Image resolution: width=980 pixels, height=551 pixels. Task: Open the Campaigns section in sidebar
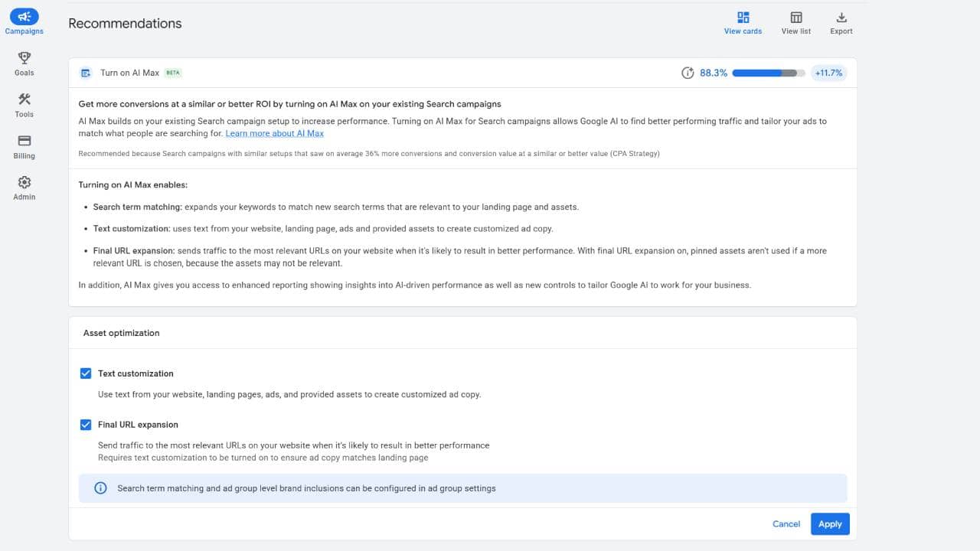tap(24, 21)
